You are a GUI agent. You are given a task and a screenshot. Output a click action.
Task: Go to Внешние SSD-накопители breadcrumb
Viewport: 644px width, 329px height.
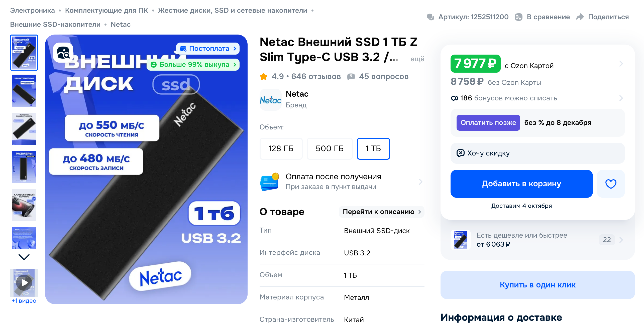coord(55,25)
